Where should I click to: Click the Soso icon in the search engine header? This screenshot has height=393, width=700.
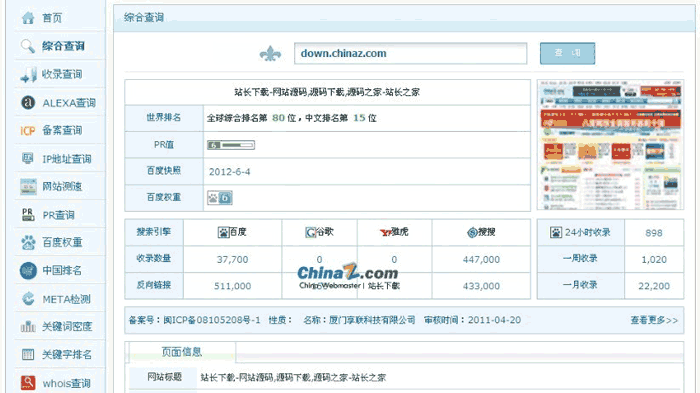pos(472,232)
